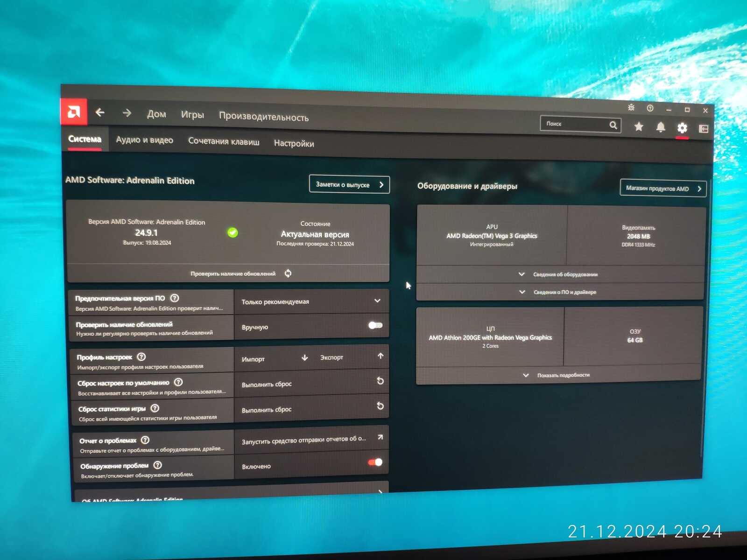The width and height of the screenshot is (747, 560).
Task: Expand the 'Об AMD Software: Adrenalin Edition' row
Action: coord(231,493)
